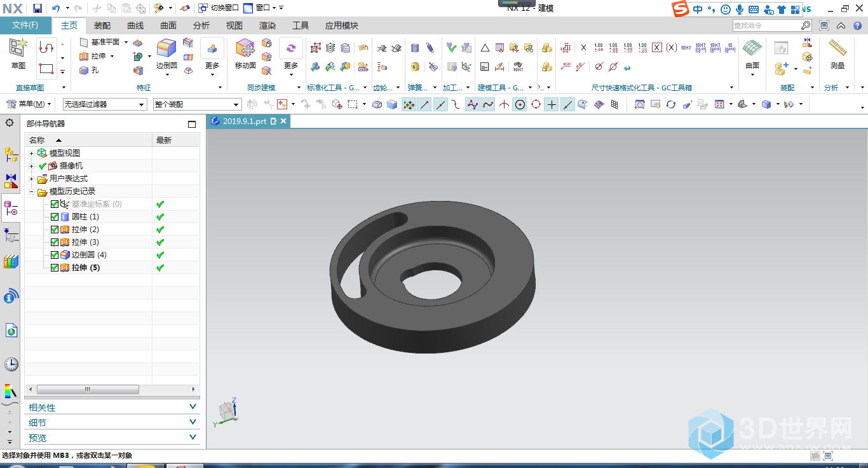Image resolution: width=868 pixels, height=468 pixels.
Task: Switch to the 装配 ribbon tab
Action: (102, 25)
